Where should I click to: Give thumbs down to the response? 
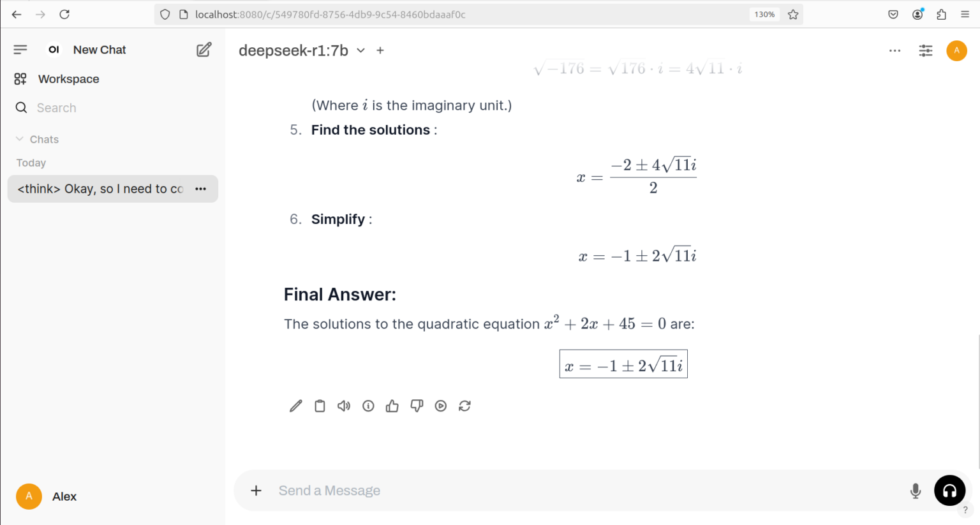(417, 406)
